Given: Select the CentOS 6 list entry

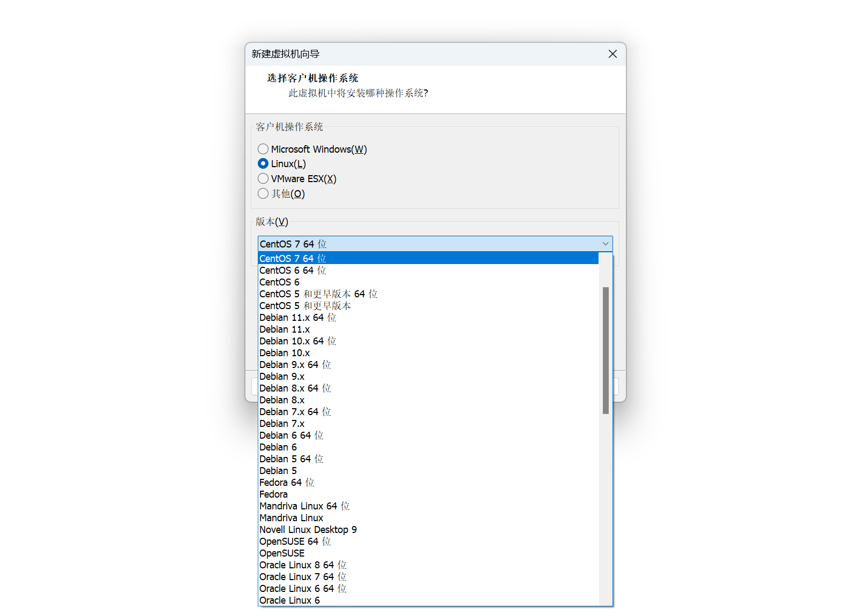Looking at the screenshot, I should pyautogui.click(x=428, y=282).
